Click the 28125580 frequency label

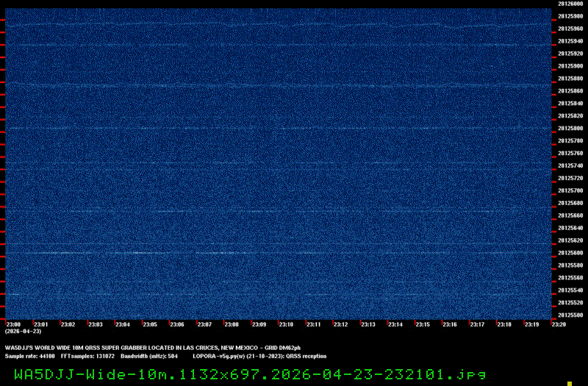tap(570, 265)
